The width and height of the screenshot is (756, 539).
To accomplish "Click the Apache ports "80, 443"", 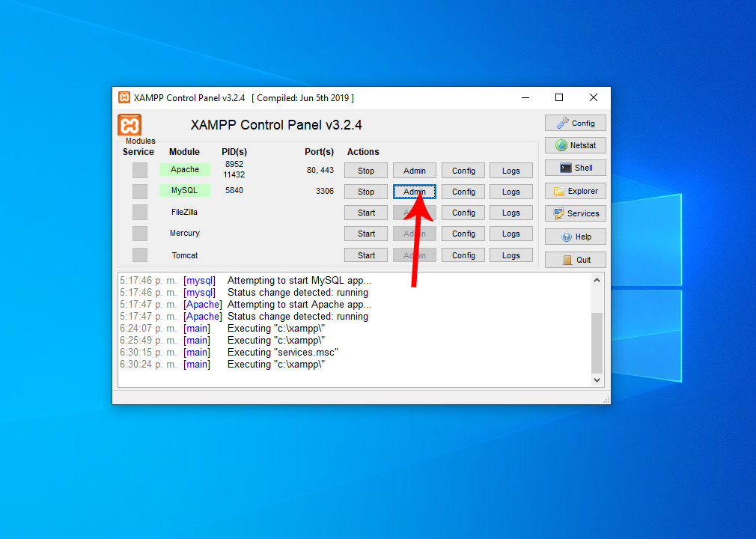I will coord(320,170).
